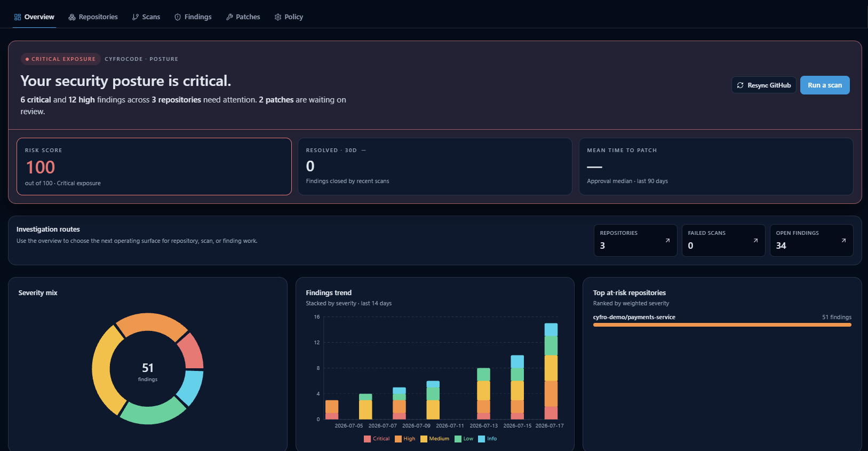The height and width of the screenshot is (451, 868).
Task: Click the 51 findings repository count
Action: [837, 317]
